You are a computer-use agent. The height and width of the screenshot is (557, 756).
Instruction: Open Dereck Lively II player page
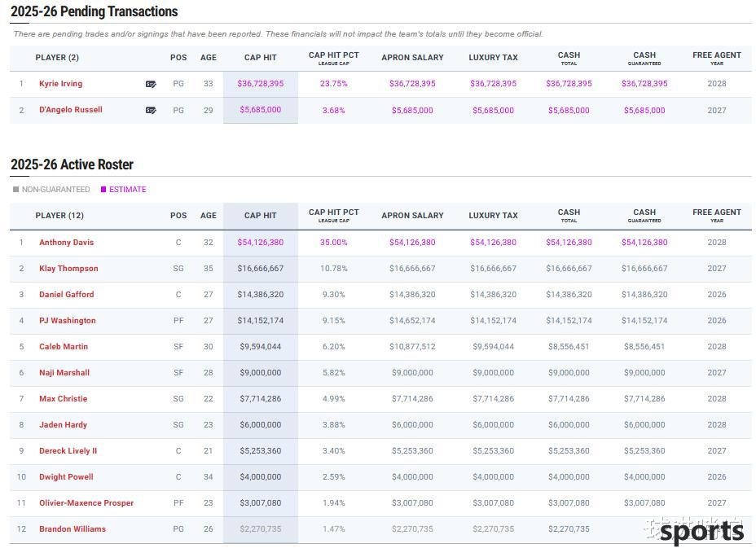point(68,450)
